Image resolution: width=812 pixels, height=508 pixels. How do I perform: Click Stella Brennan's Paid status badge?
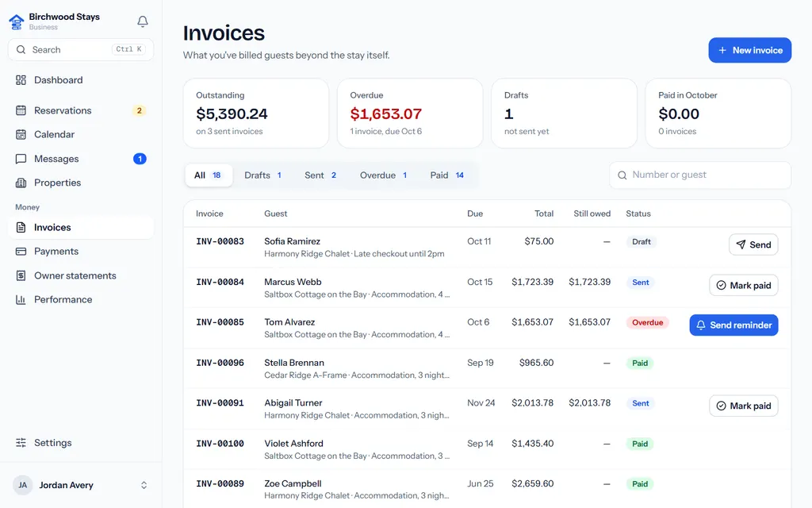click(640, 363)
